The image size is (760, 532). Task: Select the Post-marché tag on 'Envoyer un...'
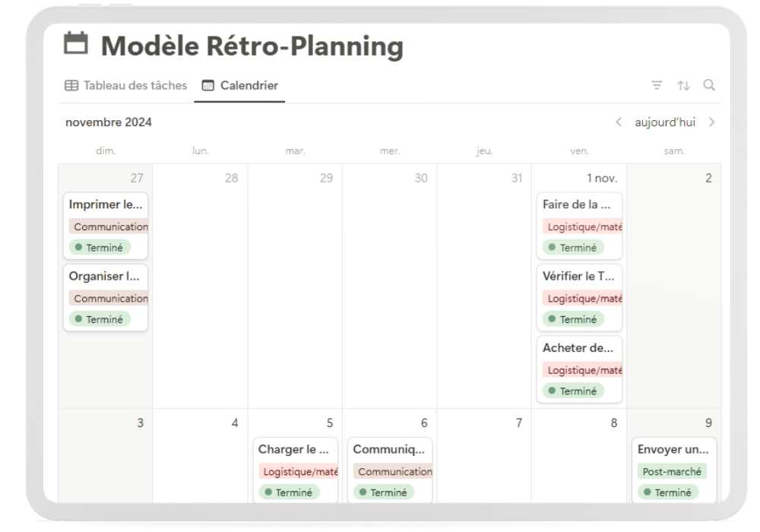point(672,471)
